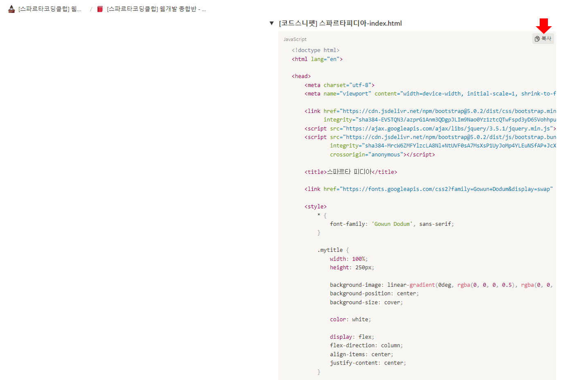Viewport: 588px width, 380px height.
Task: Click the background-position: center line
Action: pyautogui.click(x=374, y=293)
